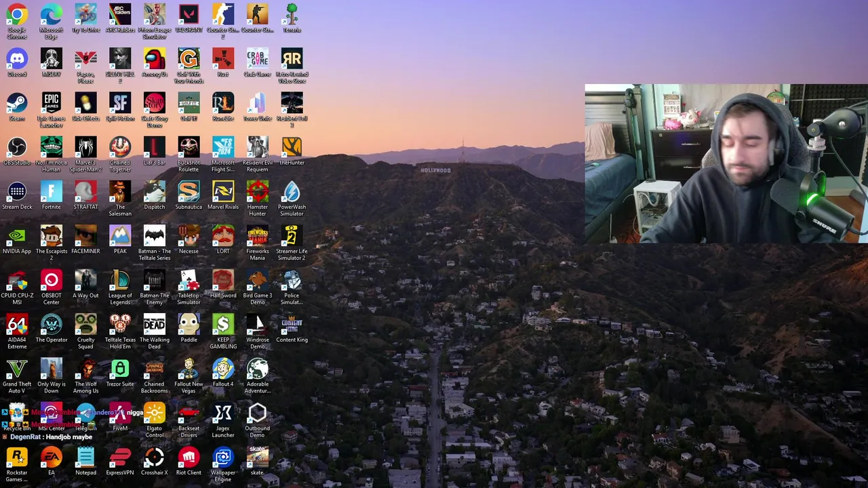Click the KEEP GAMBLING dollar icon

click(223, 324)
